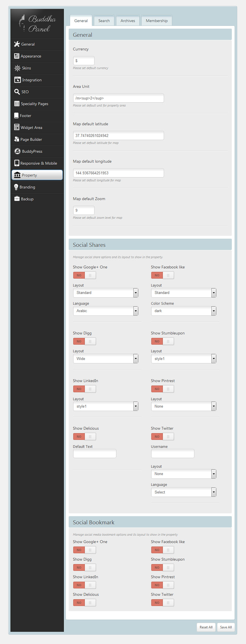Expand the Color Scheme dropdown showing dark

[183, 311]
